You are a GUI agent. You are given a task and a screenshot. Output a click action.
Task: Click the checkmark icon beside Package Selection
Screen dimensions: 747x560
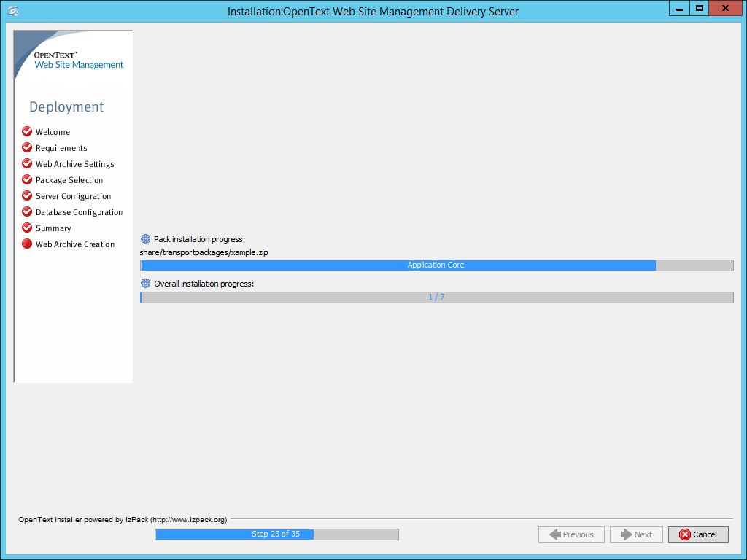tap(27, 180)
